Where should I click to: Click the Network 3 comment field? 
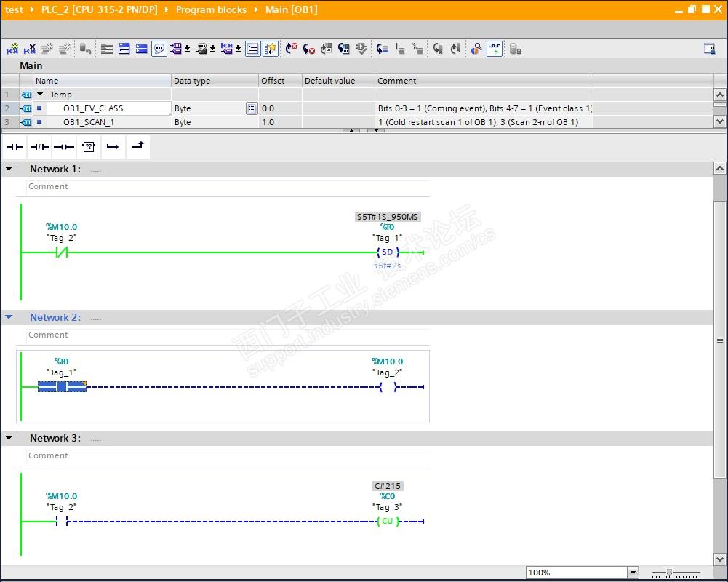(228, 455)
